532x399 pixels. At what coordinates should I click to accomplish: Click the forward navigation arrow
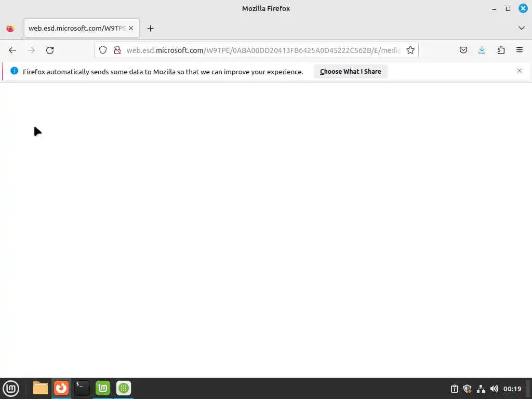click(x=31, y=50)
